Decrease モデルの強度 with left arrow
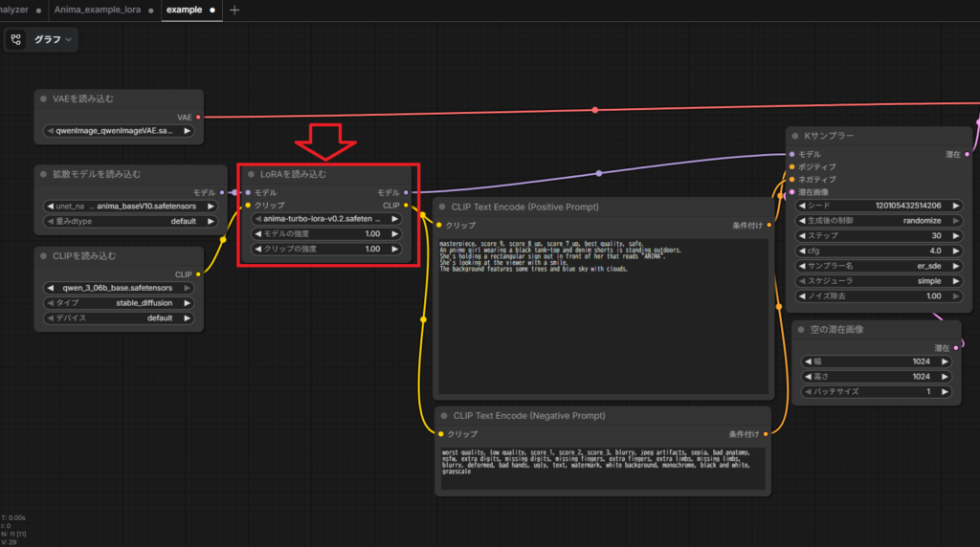Image resolution: width=980 pixels, height=547 pixels. click(x=258, y=233)
